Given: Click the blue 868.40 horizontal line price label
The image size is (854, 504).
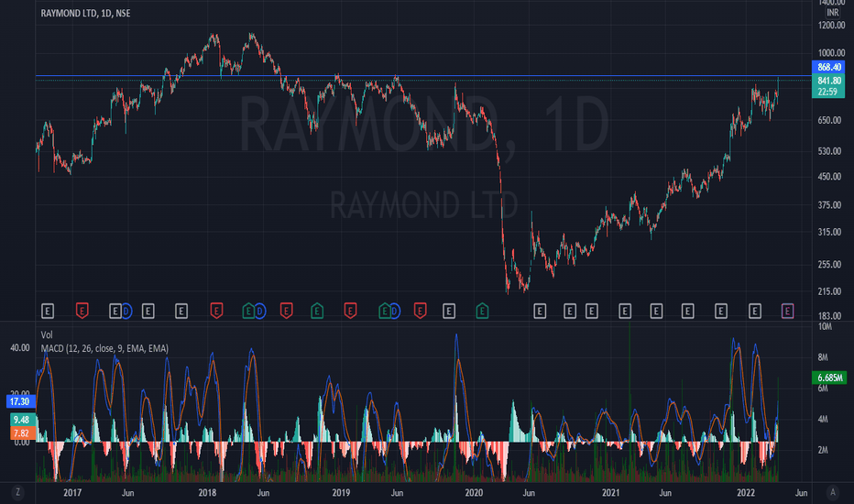Looking at the screenshot, I should pyautogui.click(x=828, y=67).
